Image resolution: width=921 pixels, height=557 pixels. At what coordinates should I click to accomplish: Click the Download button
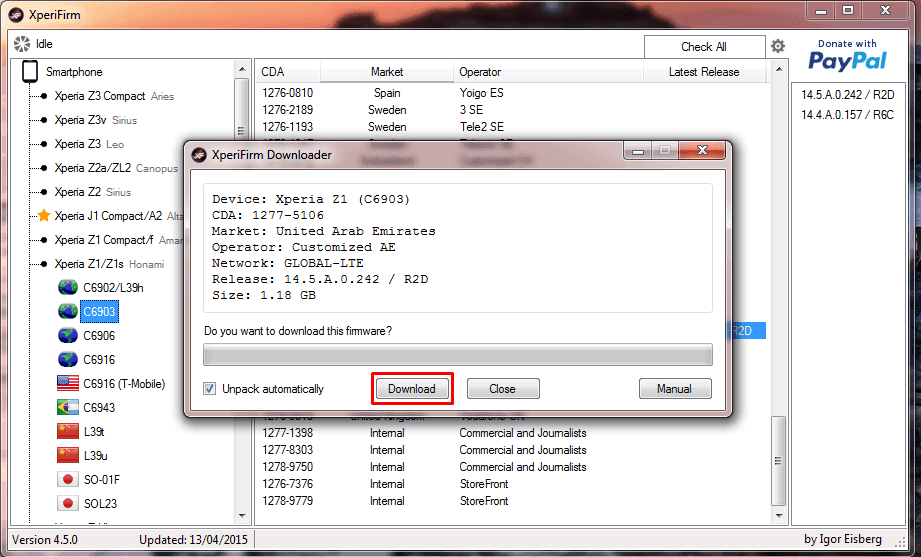click(412, 388)
